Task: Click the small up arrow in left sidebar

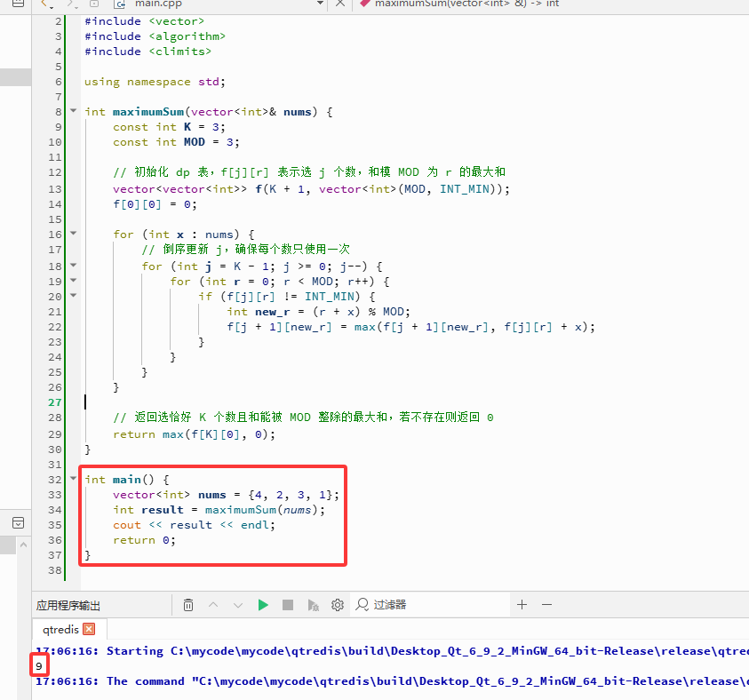Action: coord(23,545)
